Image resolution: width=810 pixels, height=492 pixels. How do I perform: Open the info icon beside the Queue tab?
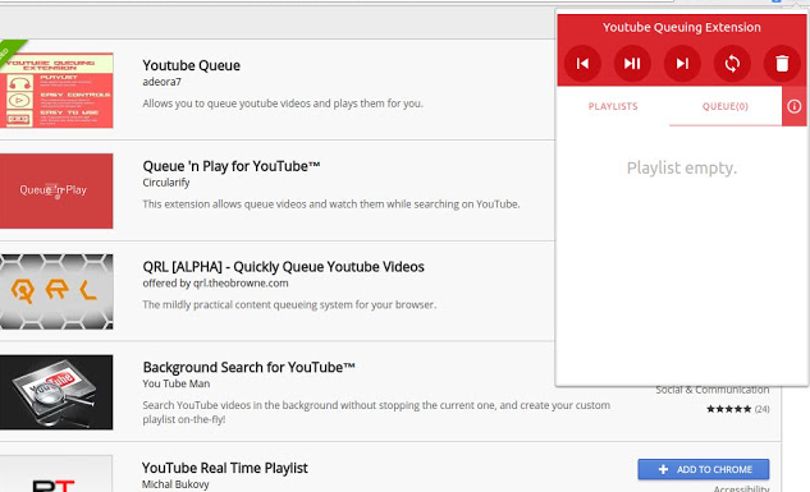[794, 106]
